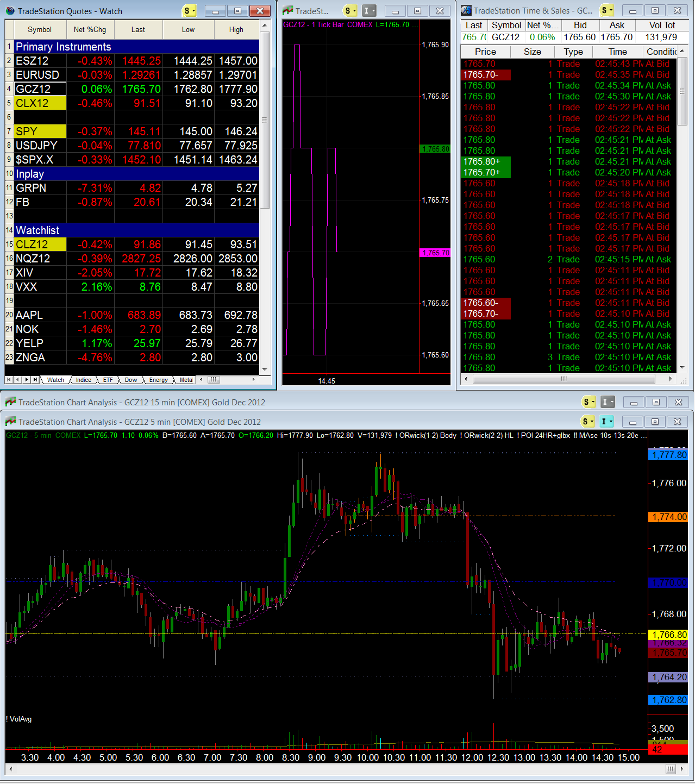Viewport: 695px width, 784px height.
Task: Click the 1,765.80 green tick chart label
Action: click(435, 149)
